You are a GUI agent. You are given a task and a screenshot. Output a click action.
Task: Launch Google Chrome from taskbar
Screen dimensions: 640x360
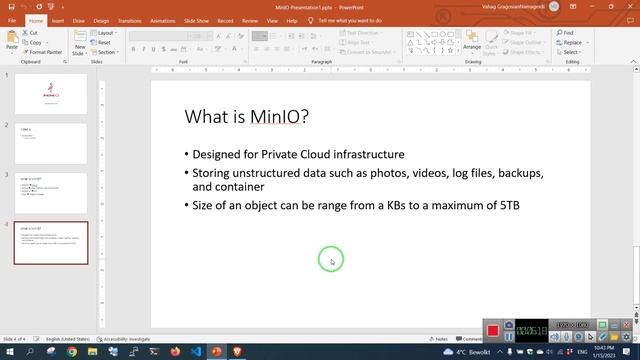pos(72,351)
